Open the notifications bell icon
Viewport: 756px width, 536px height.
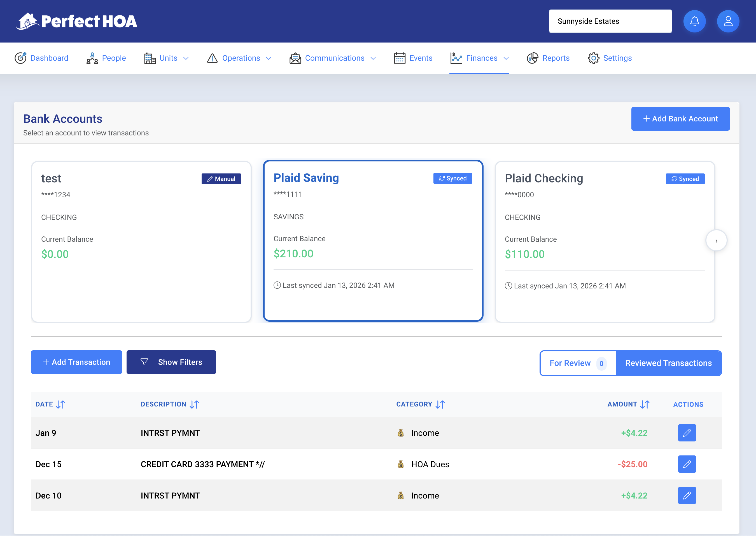point(694,22)
